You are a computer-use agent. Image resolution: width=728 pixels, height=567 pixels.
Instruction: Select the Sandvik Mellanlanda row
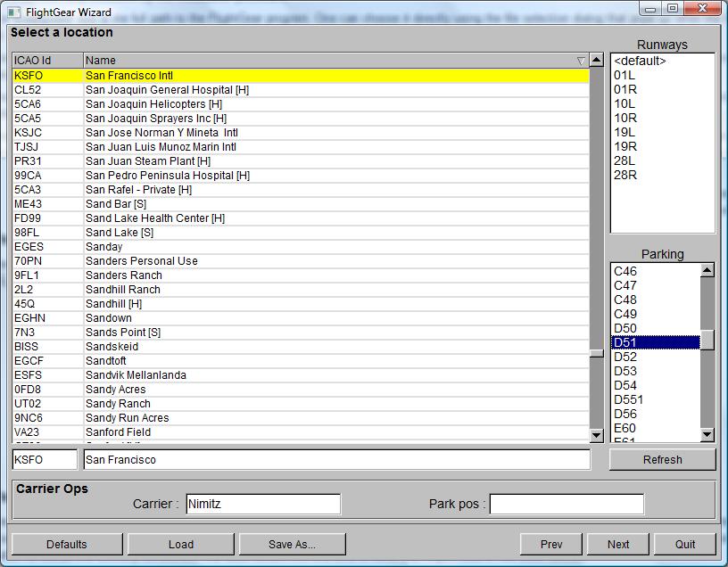pos(301,375)
